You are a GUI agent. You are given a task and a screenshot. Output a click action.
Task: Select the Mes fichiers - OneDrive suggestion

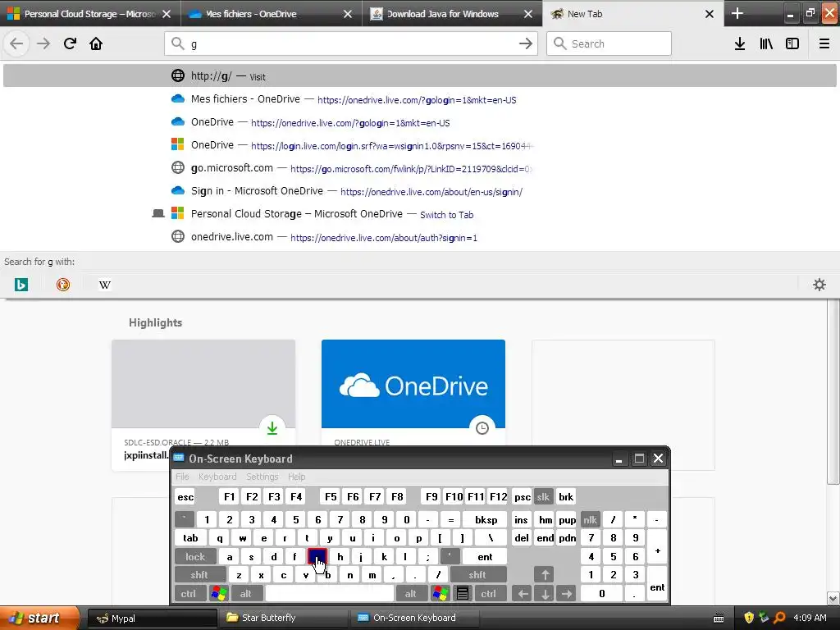[420, 99]
